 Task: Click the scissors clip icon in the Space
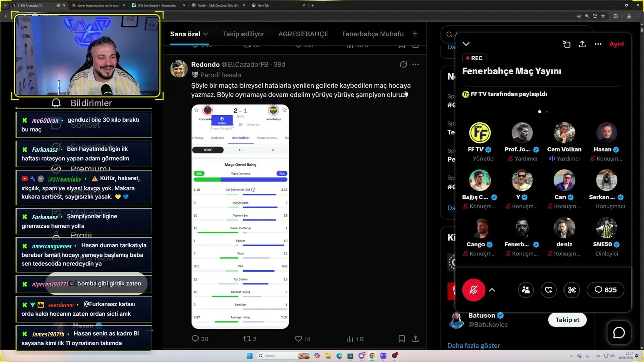click(x=572, y=290)
